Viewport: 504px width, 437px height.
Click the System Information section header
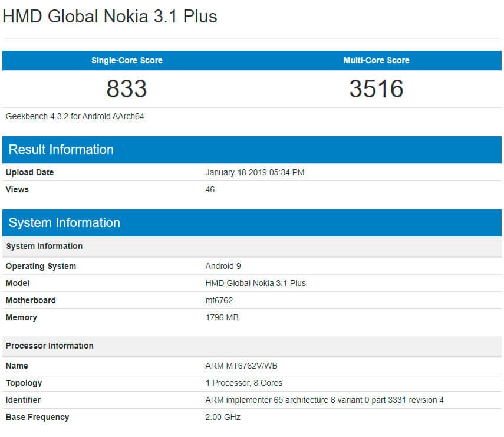[x=63, y=222]
